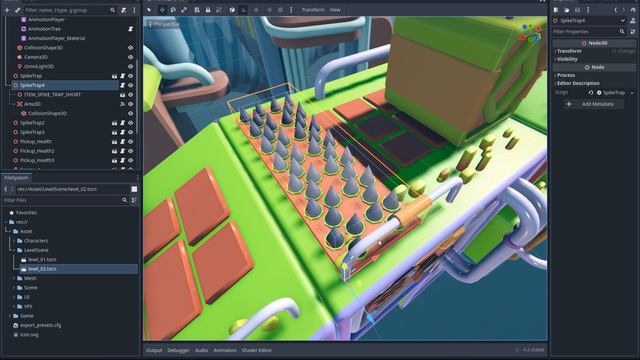This screenshot has width=640, height=360.
Task: Toggle local space mode icon
Action: pyautogui.click(x=232, y=10)
